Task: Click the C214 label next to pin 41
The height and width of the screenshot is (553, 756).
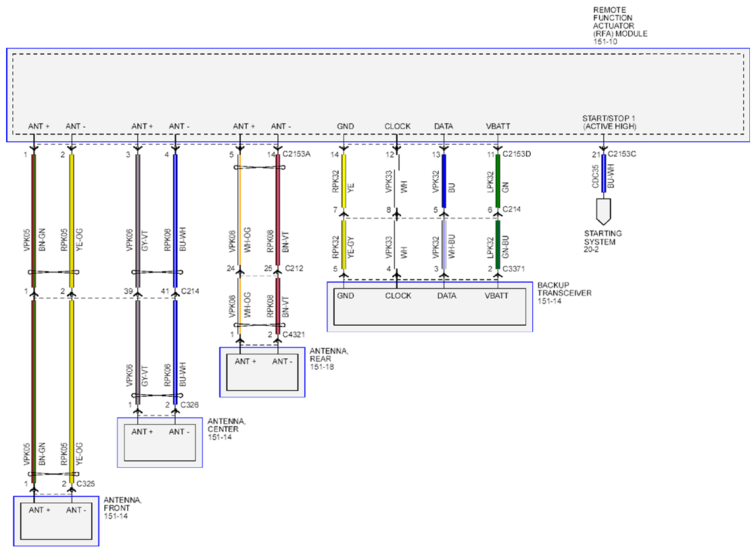Action: point(190,291)
